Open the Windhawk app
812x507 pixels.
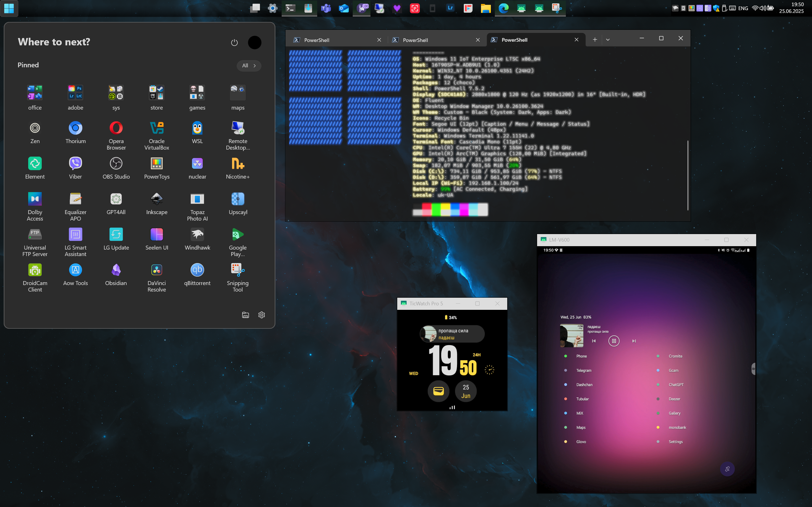click(x=197, y=235)
